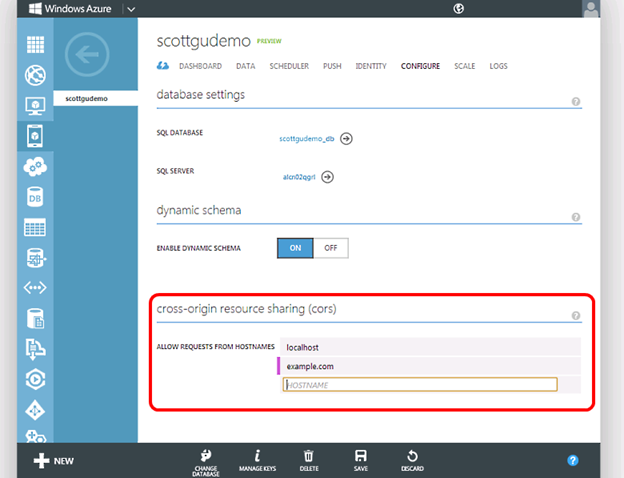Open the Media Services play icon in sidebar
This screenshot has height=478, width=624.
click(35, 379)
